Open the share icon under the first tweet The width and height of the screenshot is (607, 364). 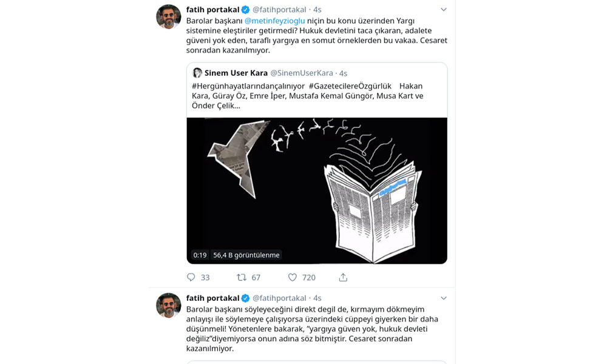(x=343, y=277)
